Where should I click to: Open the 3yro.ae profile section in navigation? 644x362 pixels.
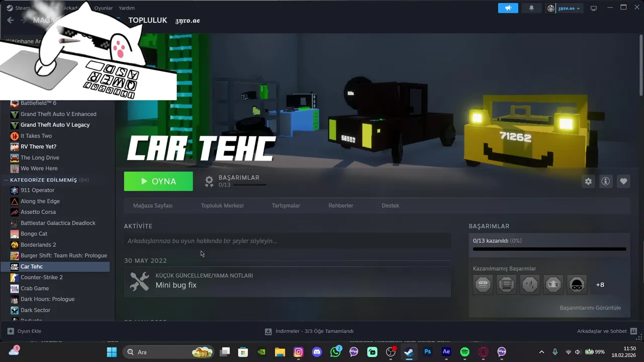tap(188, 21)
